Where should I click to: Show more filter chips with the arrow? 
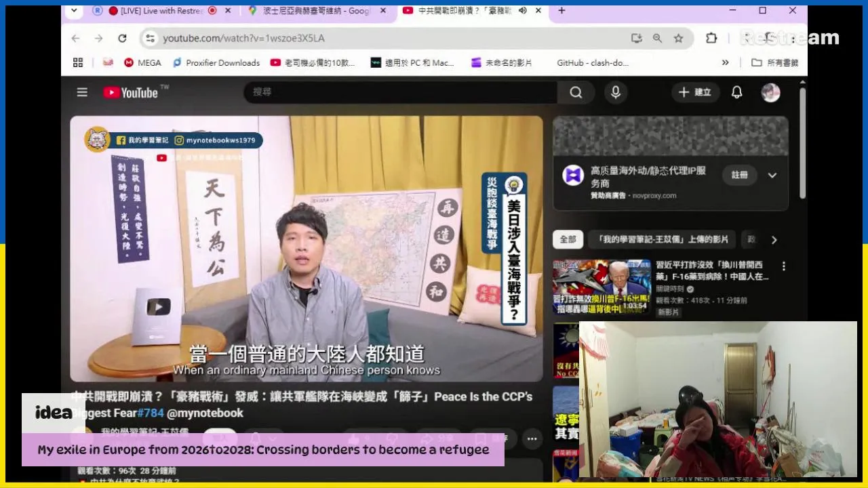(774, 239)
